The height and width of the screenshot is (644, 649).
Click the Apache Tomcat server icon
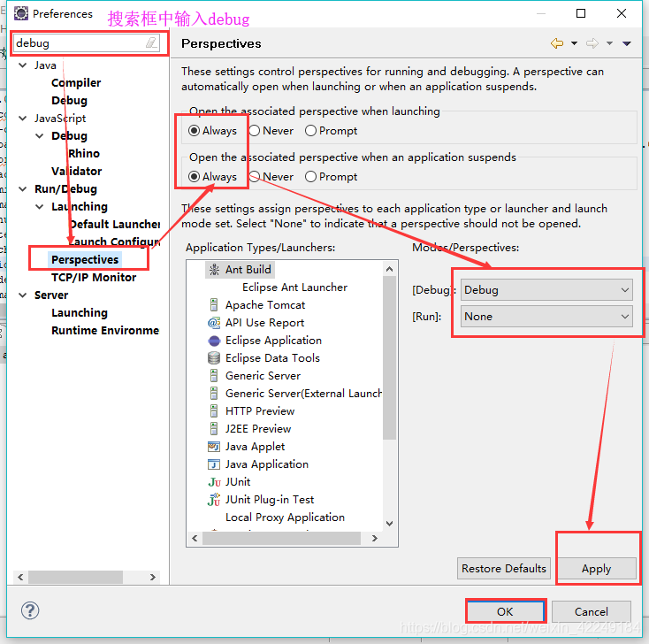(214, 305)
